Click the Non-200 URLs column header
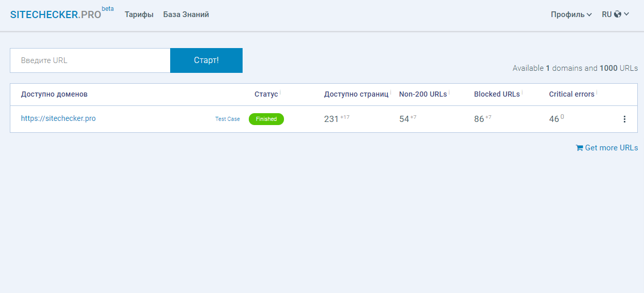This screenshot has height=293, width=644. pos(423,94)
